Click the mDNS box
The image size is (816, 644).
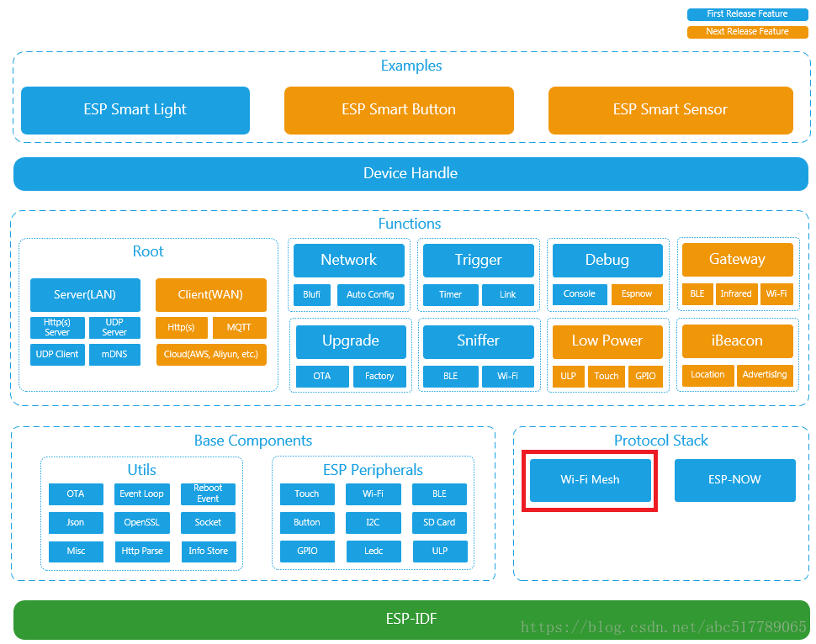(114, 355)
